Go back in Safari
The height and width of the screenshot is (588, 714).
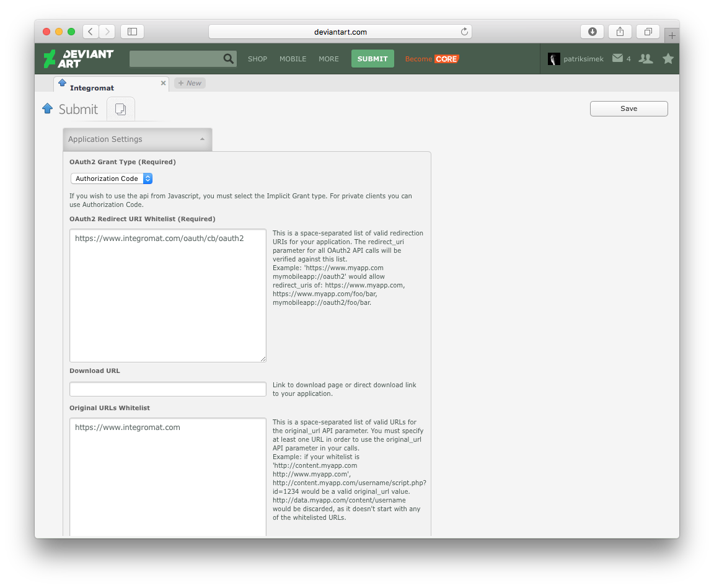pyautogui.click(x=90, y=32)
